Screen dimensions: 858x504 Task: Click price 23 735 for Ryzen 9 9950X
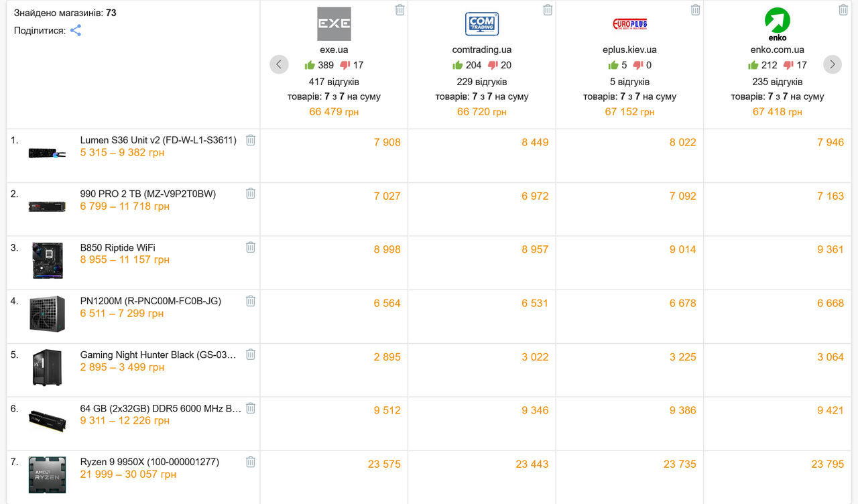(x=680, y=464)
